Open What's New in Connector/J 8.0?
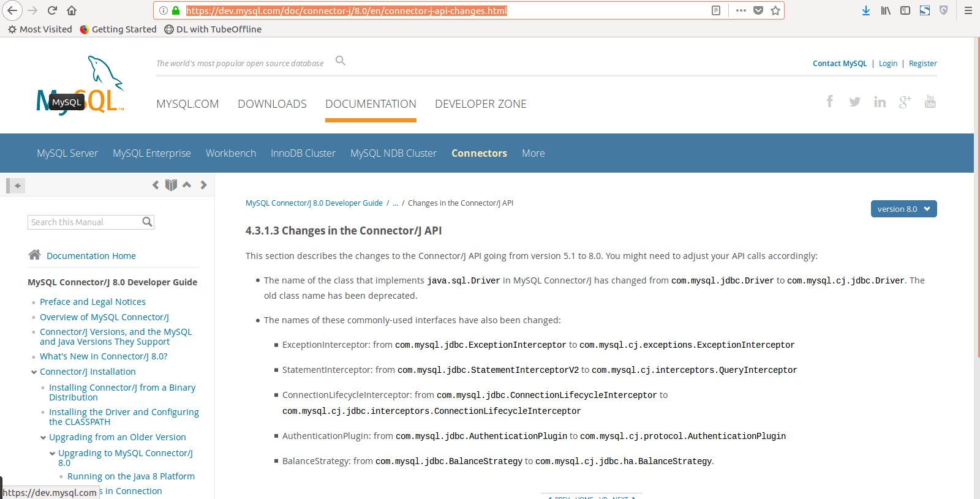The height and width of the screenshot is (499, 980). tap(104, 356)
